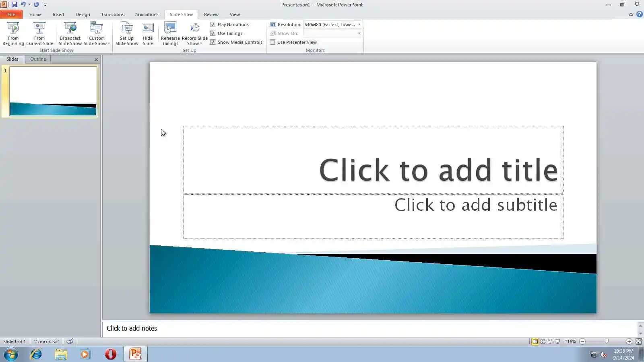Image resolution: width=644 pixels, height=362 pixels.
Task: Click the spell check status icon
Action: [x=70, y=341]
